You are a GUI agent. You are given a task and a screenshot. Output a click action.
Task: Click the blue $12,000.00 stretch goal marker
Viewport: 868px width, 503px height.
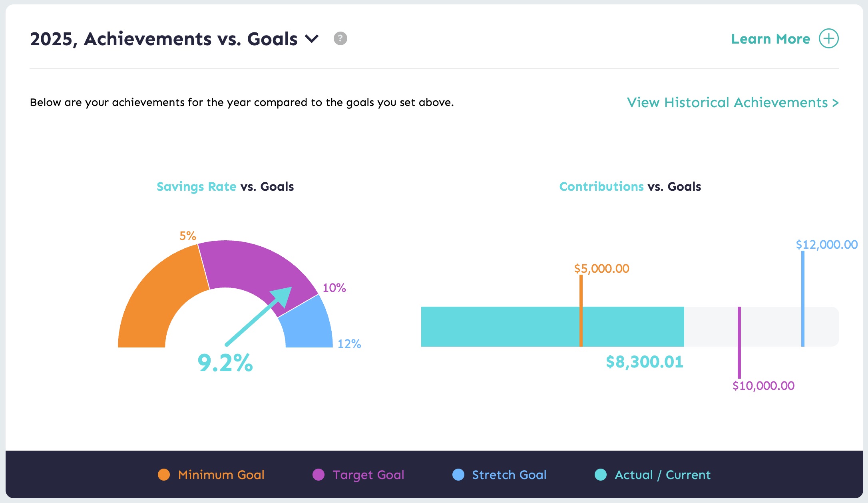[803, 288]
